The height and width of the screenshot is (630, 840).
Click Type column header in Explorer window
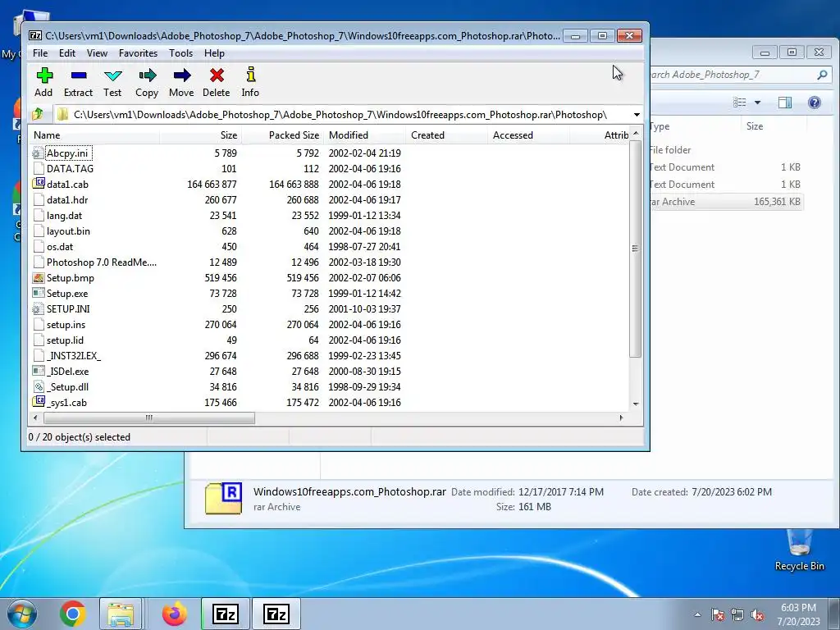[696, 126]
